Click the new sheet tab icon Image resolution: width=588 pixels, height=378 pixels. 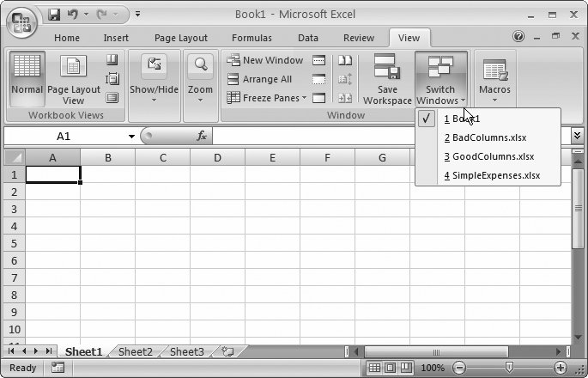(x=228, y=351)
